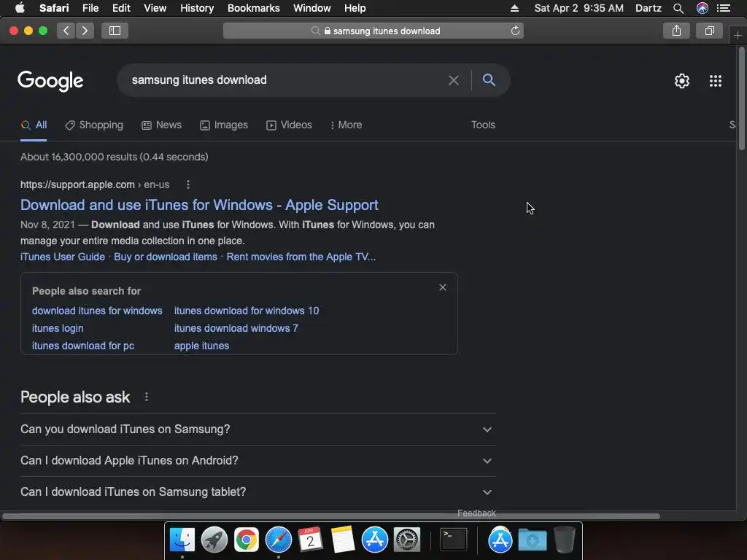
Task: Show the Safari sidebar
Action: coord(115,31)
